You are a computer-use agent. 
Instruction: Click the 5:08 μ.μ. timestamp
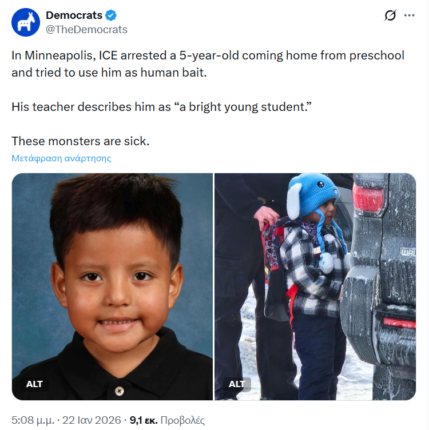tap(33, 420)
